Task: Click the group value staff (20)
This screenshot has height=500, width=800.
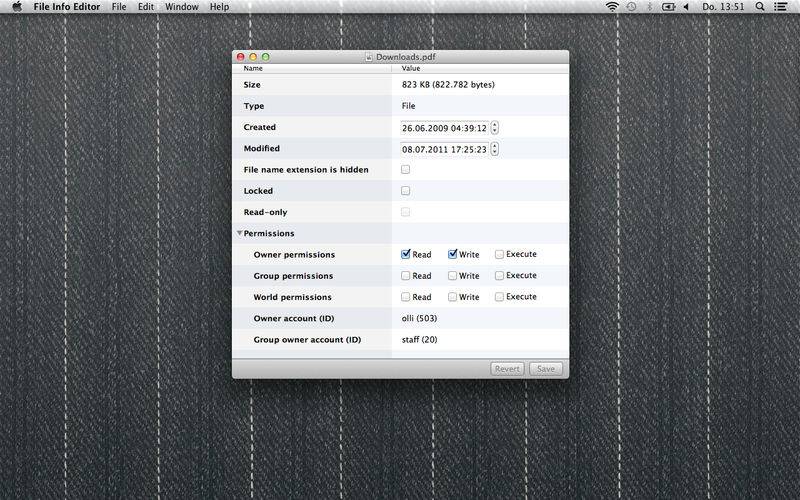Action: [419, 340]
